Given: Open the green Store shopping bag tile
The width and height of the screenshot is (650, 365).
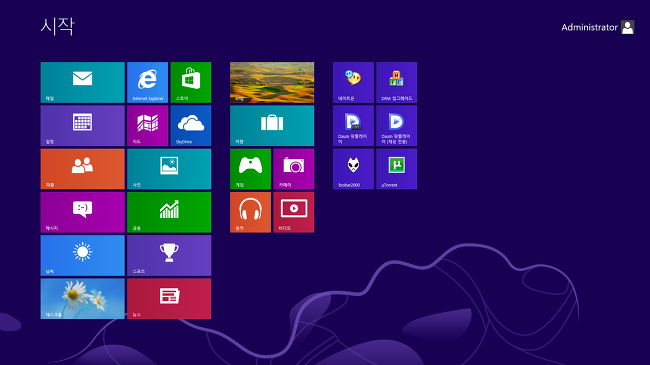Looking at the screenshot, I should coord(191,82).
